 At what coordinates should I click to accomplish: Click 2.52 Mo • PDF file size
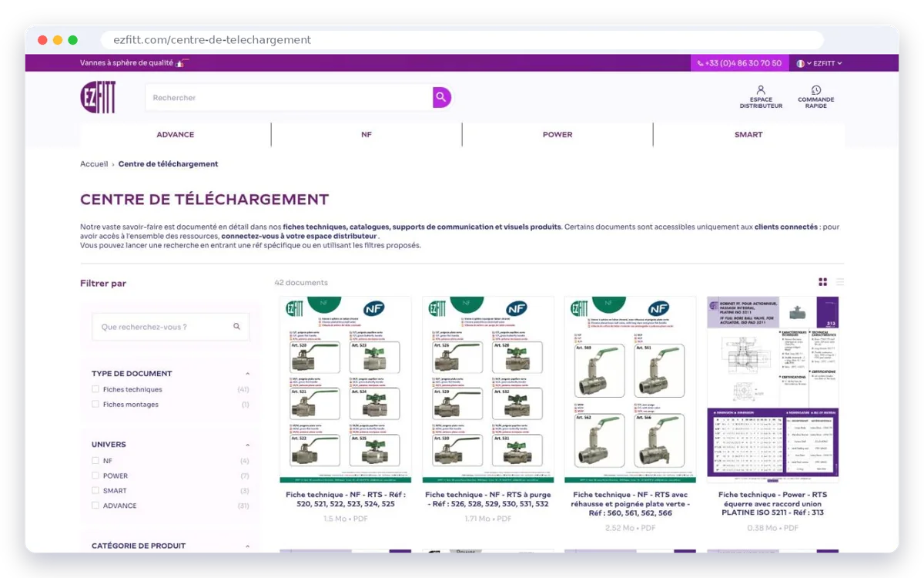point(630,528)
